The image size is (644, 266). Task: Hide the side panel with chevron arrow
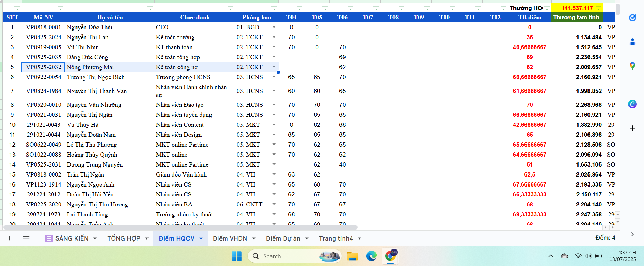pos(632,234)
